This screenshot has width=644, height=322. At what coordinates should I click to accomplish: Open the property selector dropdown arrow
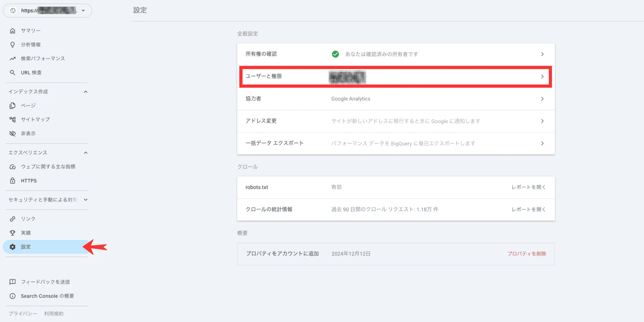[x=83, y=11]
